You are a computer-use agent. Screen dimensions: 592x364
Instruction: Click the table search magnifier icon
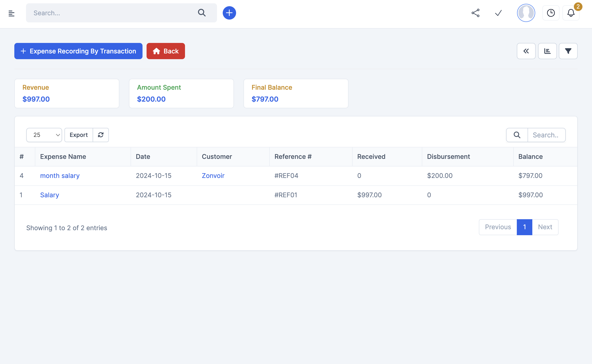coord(517,135)
